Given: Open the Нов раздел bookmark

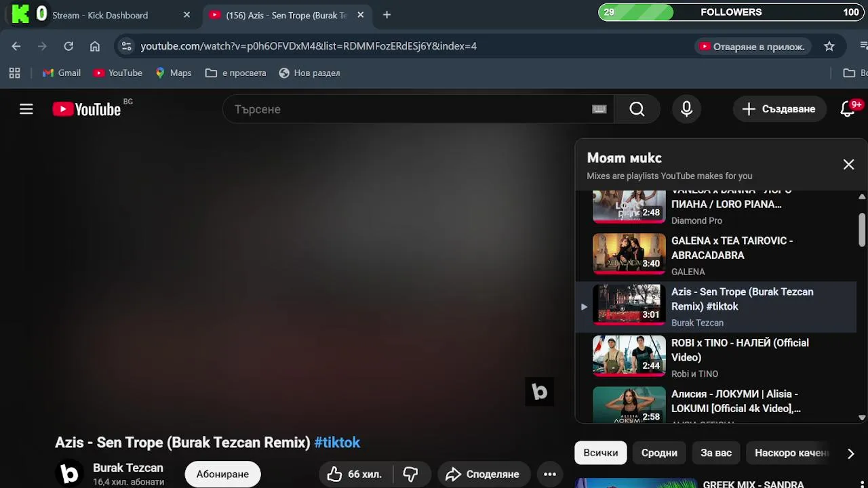Looking at the screenshot, I should coord(310,73).
